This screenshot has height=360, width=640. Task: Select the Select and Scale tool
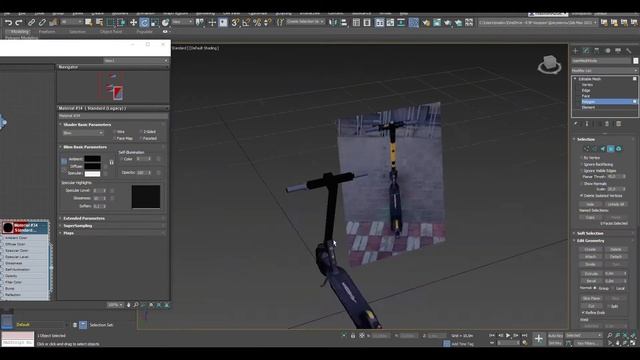point(155,23)
